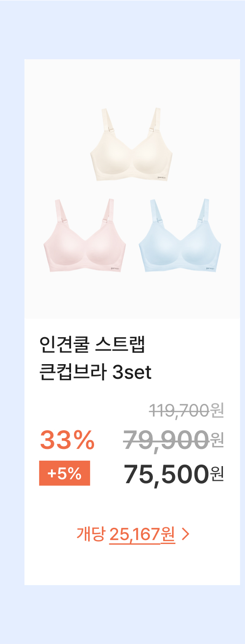This screenshot has height=644, width=245.
Task: Click the 큰컵브라 3set title text
Action: [x=96, y=372]
